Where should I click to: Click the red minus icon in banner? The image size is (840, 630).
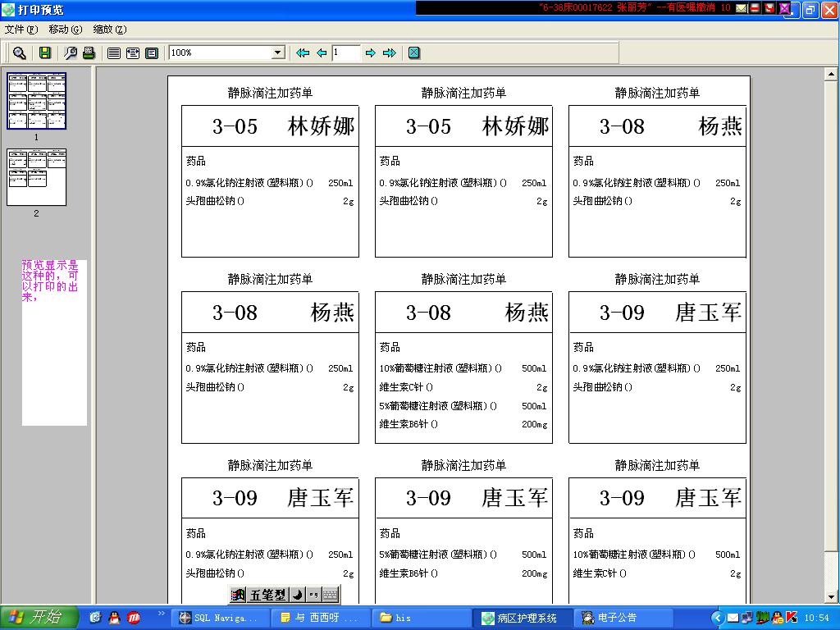coord(755,8)
